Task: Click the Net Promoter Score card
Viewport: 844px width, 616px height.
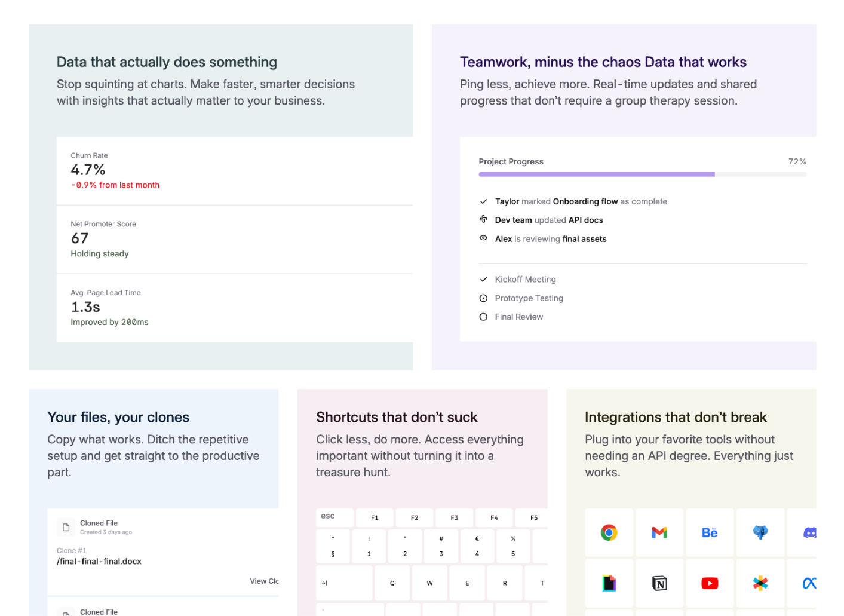Action: click(x=234, y=239)
